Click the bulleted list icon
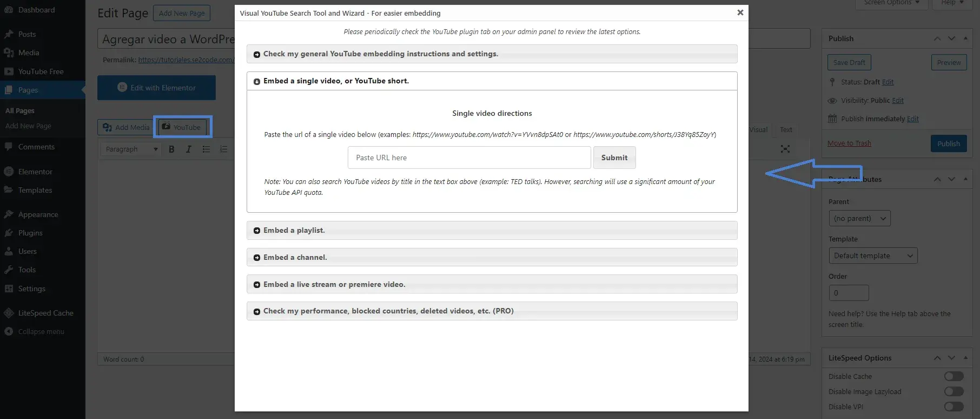Screen dimensions: 980x419 206,149
